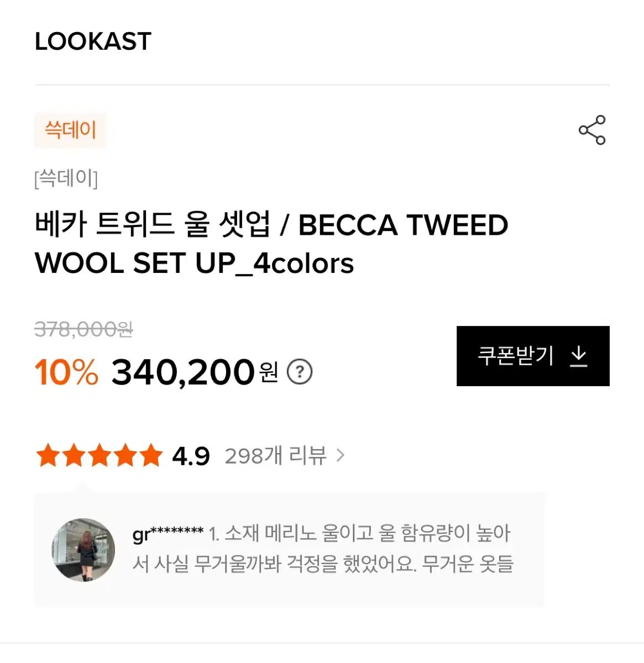Click the orange 10% discount label
The height and width of the screenshot is (663, 644).
click(66, 372)
